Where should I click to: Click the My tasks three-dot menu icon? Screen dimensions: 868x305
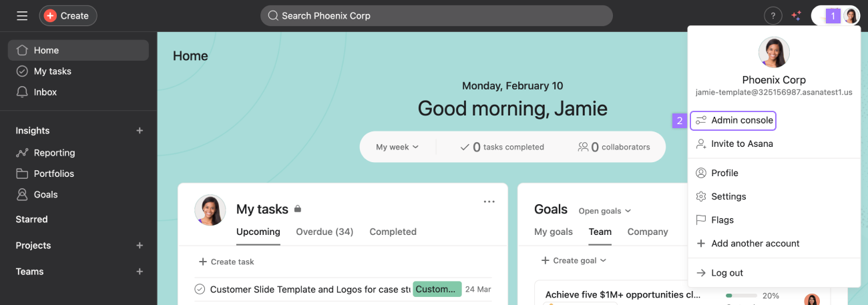tap(489, 202)
